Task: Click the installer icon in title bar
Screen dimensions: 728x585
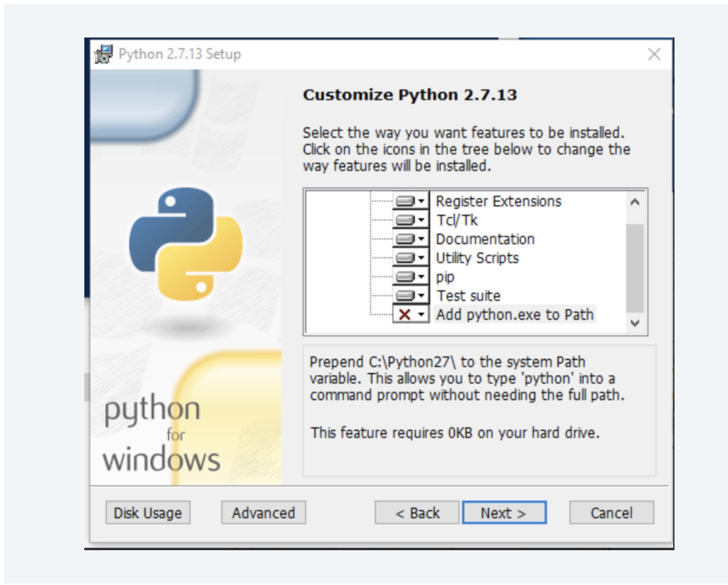Action: [104, 54]
